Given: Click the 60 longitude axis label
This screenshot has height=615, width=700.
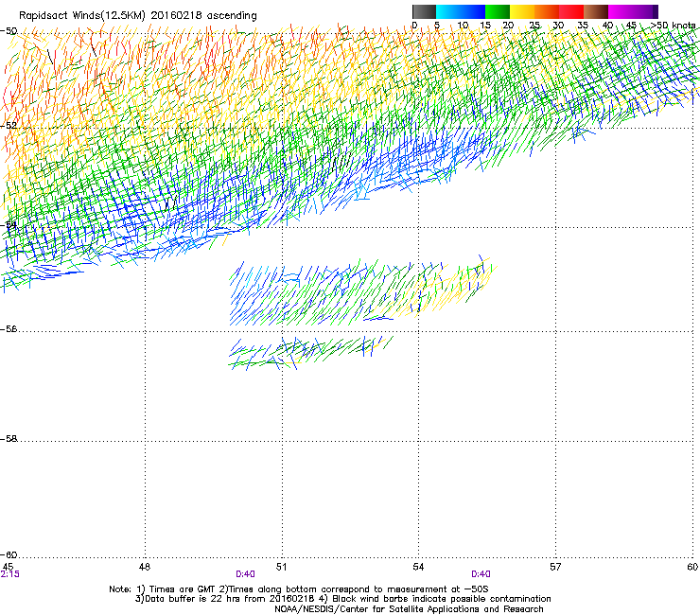Looking at the screenshot, I should [692, 567].
